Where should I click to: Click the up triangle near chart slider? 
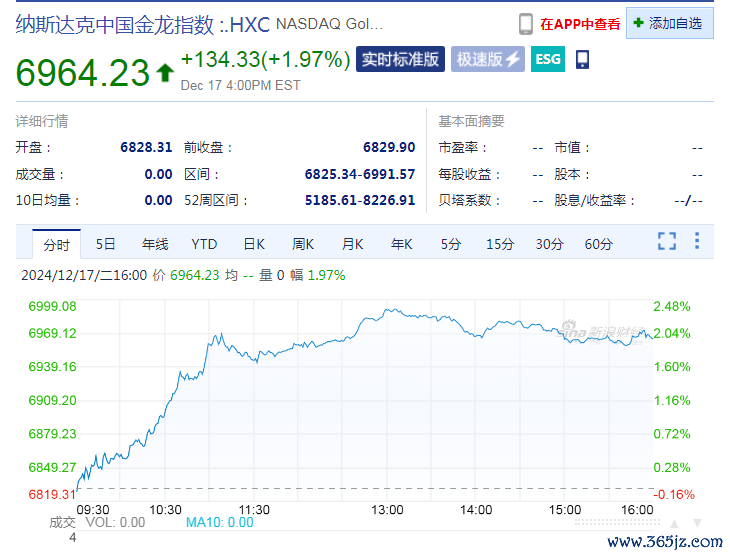pyautogui.click(x=674, y=523)
